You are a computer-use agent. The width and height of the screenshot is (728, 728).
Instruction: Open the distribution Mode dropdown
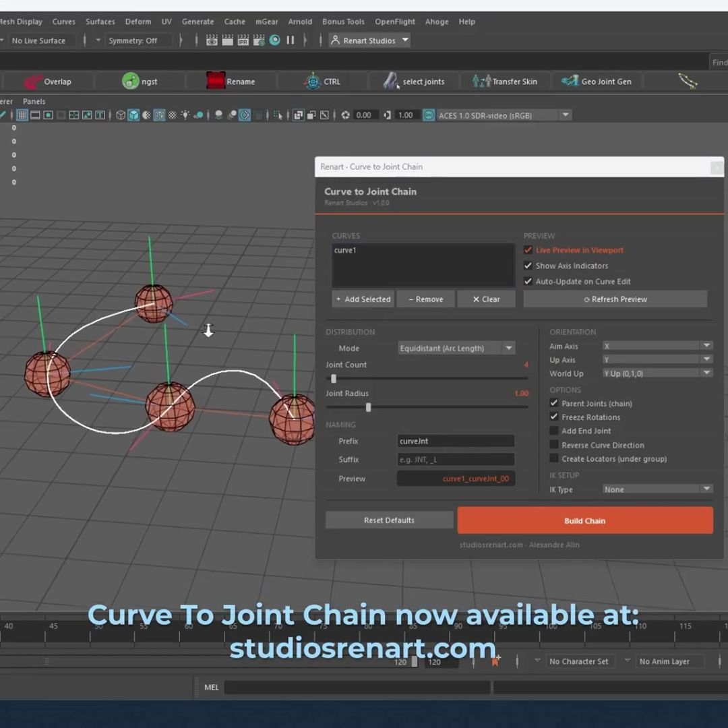[456, 348]
